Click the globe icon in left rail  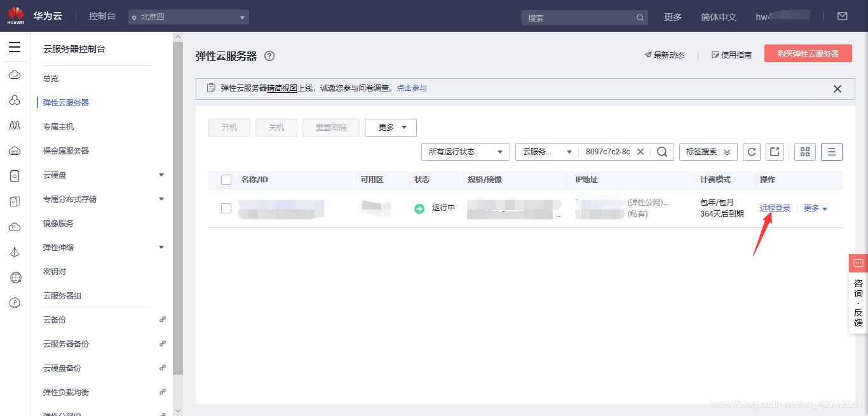[x=15, y=278]
